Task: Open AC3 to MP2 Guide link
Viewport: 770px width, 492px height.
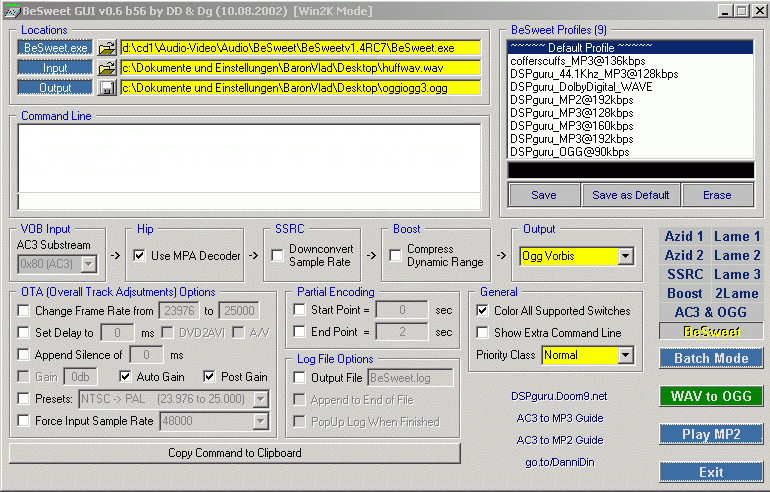Action: coord(560,440)
